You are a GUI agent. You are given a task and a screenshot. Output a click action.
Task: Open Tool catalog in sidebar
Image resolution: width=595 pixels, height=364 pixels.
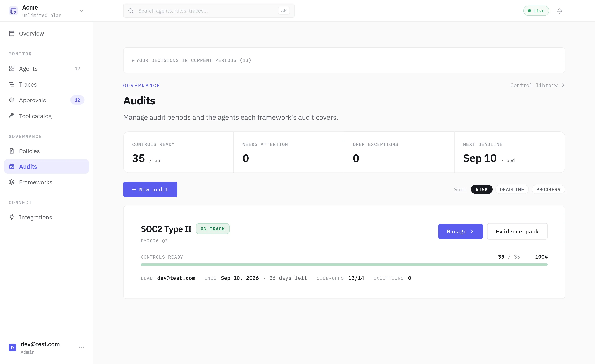[47, 116]
